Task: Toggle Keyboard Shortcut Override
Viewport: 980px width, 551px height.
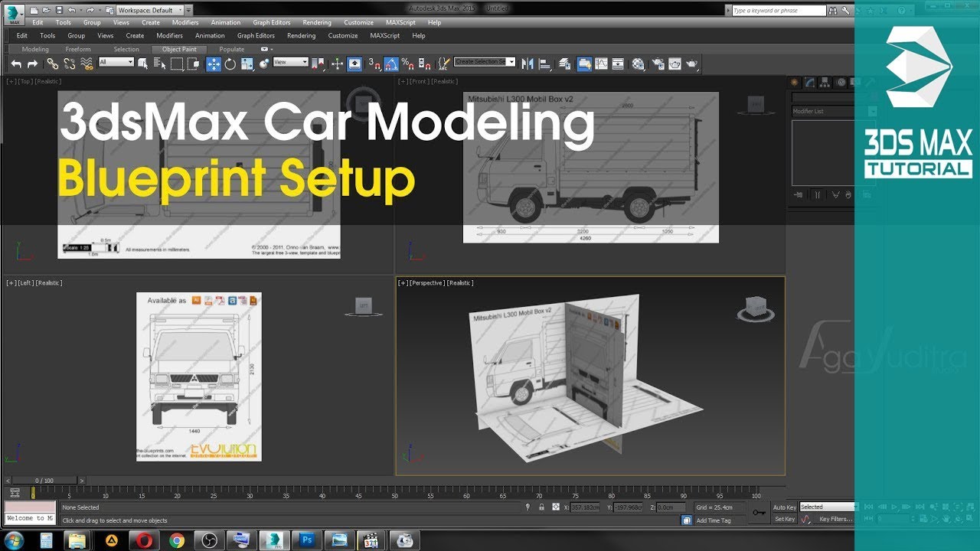Action: tap(354, 64)
